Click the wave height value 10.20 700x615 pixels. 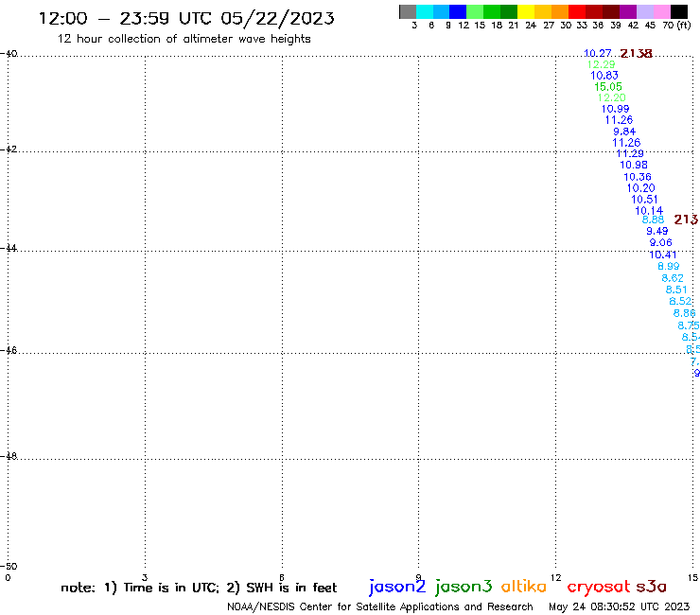[640, 188]
